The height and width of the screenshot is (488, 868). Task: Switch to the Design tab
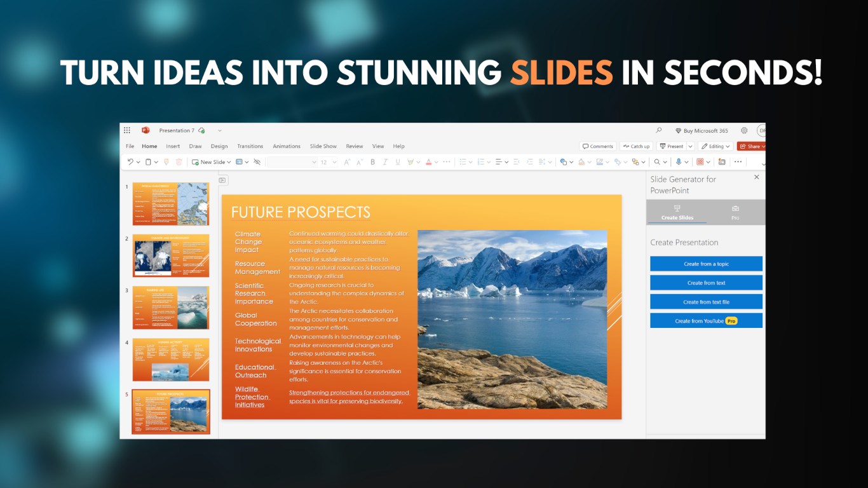(219, 146)
